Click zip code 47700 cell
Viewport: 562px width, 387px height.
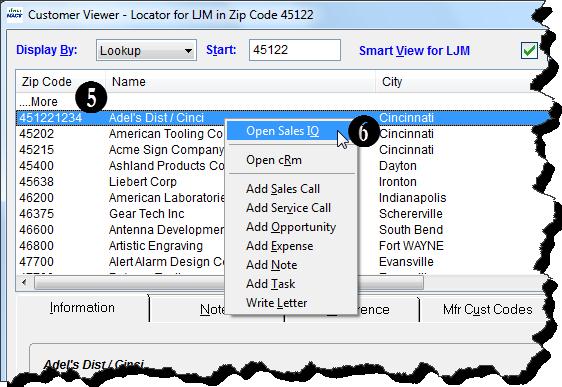37,262
